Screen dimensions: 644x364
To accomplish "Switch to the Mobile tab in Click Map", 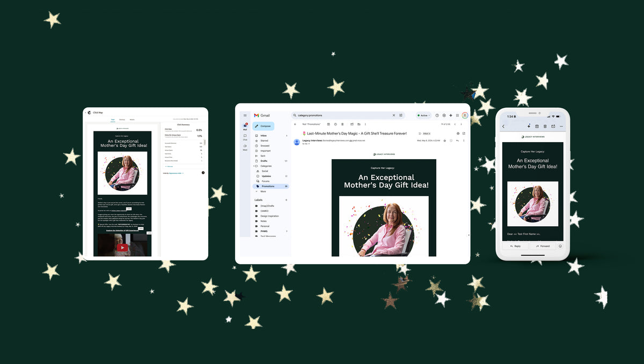I will point(132,120).
